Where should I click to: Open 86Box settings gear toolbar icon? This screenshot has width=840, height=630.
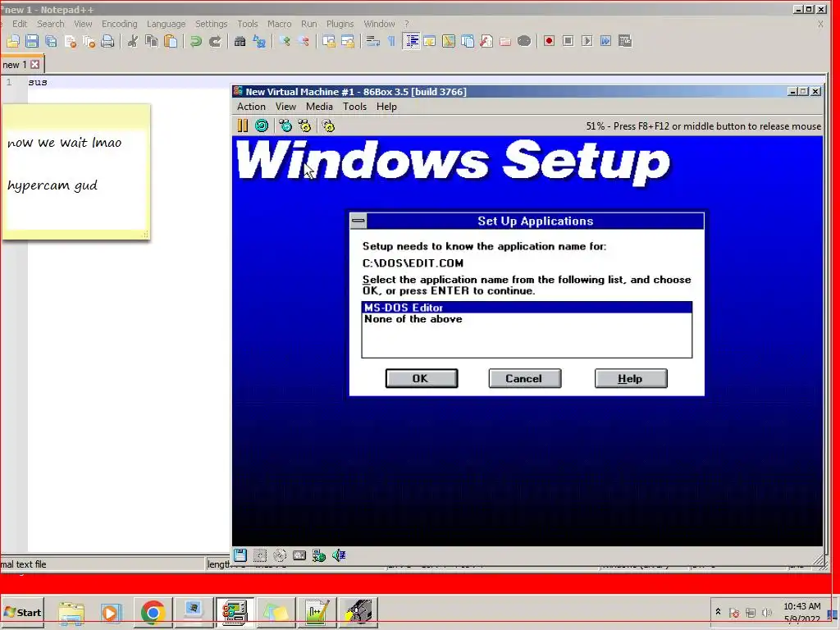[x=328, y=126]
